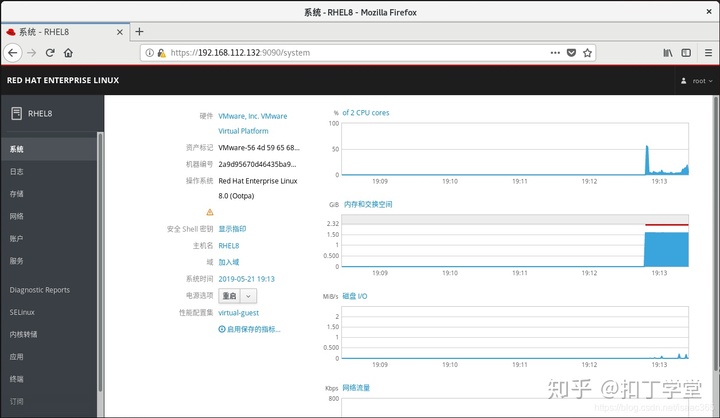Close the 系统 - RHEL8 tab

(120, 32)
